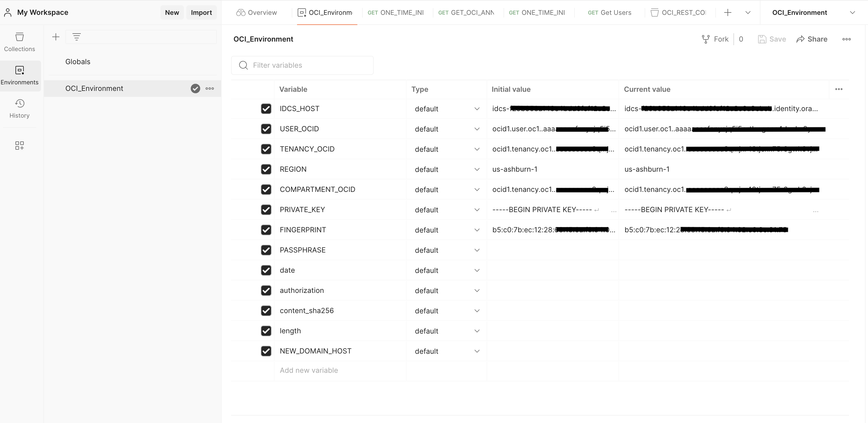This screenshot has height=423, width=868.
Task: Disable the NEW_DOMAIN_HOST variable checkbox
Action: tap(266, 351)
